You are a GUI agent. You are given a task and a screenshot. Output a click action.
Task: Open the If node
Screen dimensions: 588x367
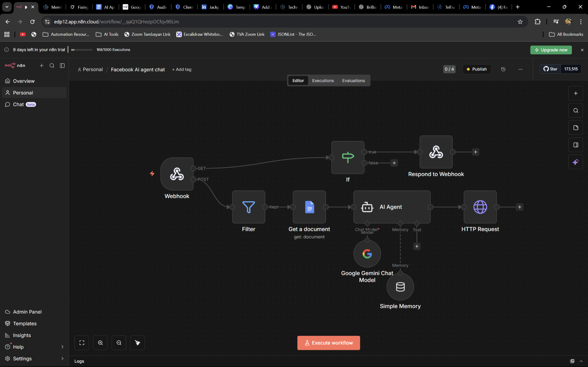coord(348,157)
